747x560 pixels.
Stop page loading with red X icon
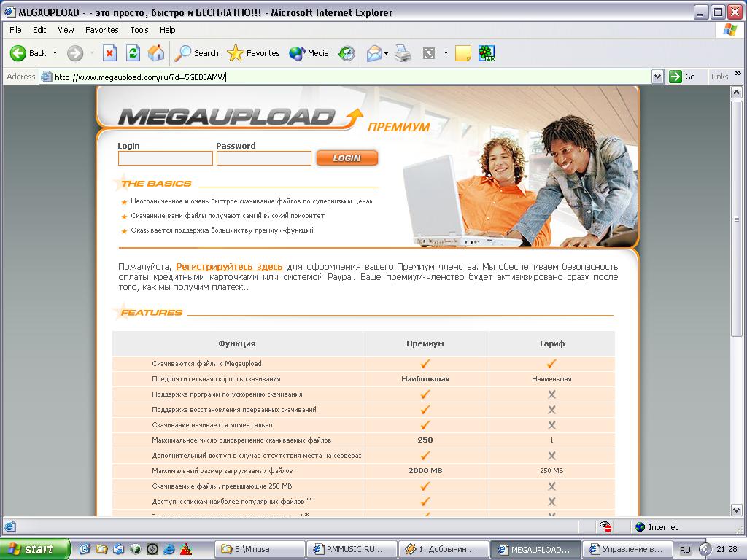click(109, 52)
